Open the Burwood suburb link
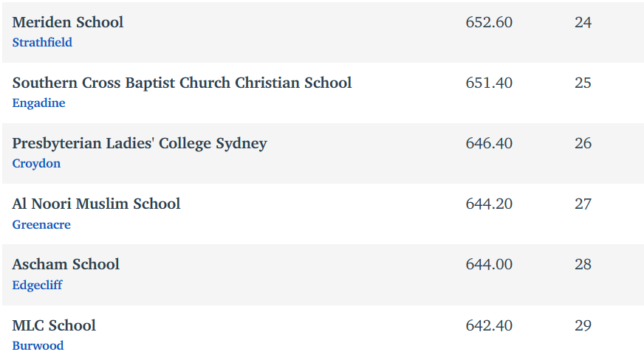This screenshot has width=644, height=363. coord(38,345)
